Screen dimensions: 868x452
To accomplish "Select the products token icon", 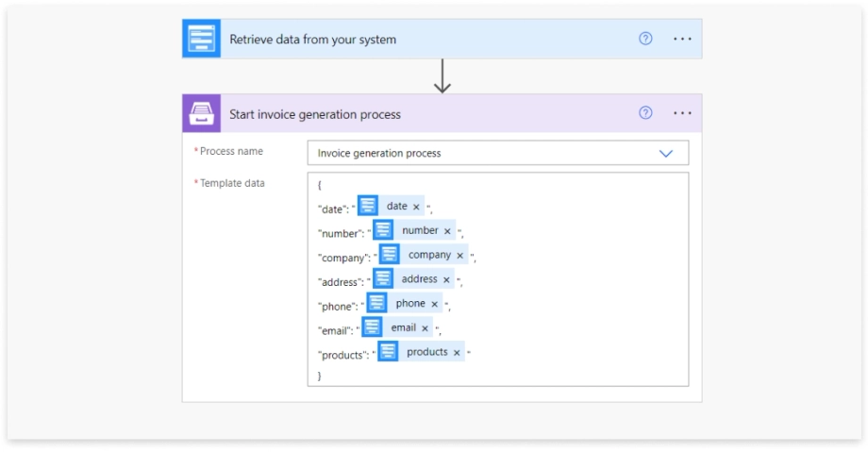I will tap(388, 352).
